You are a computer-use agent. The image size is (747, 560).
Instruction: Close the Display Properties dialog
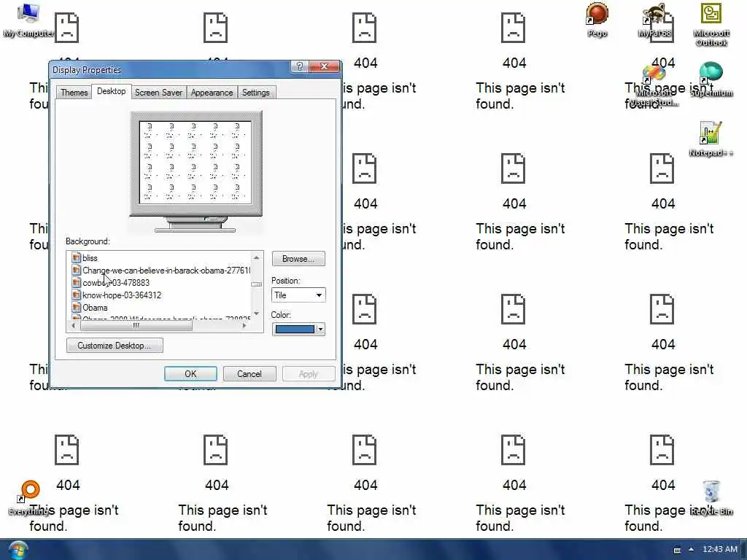(x=324, y=66)
